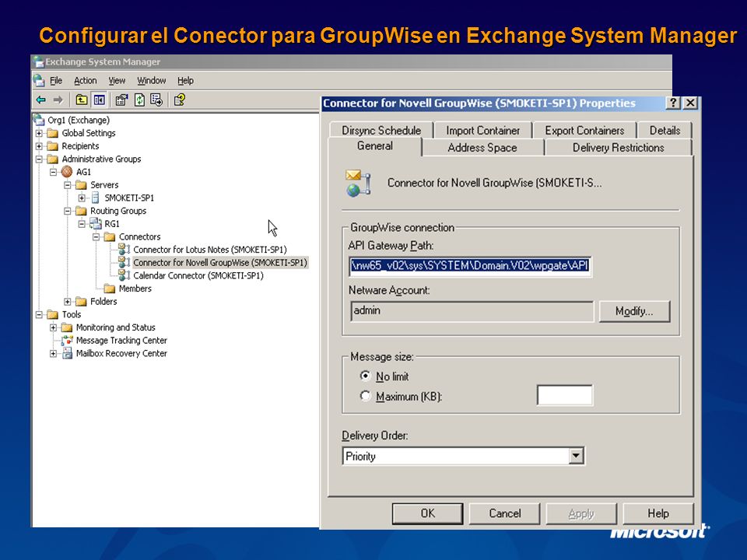Click the dialog Help button
Screen dimensions: 747x560
[x=658, y=513]
